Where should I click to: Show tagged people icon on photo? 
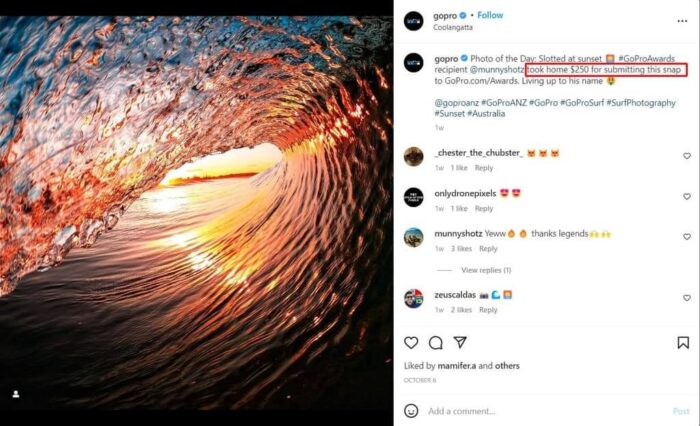pyautogui.click(x=16, y=394)
